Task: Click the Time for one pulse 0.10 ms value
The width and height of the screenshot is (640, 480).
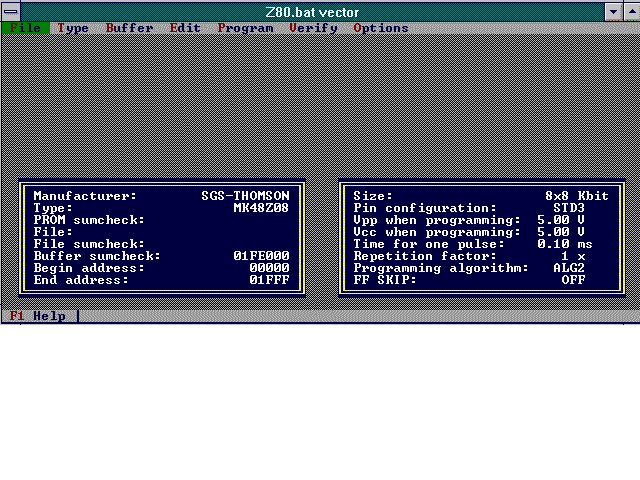Action: pyautogui.click(x=565, y=244)
